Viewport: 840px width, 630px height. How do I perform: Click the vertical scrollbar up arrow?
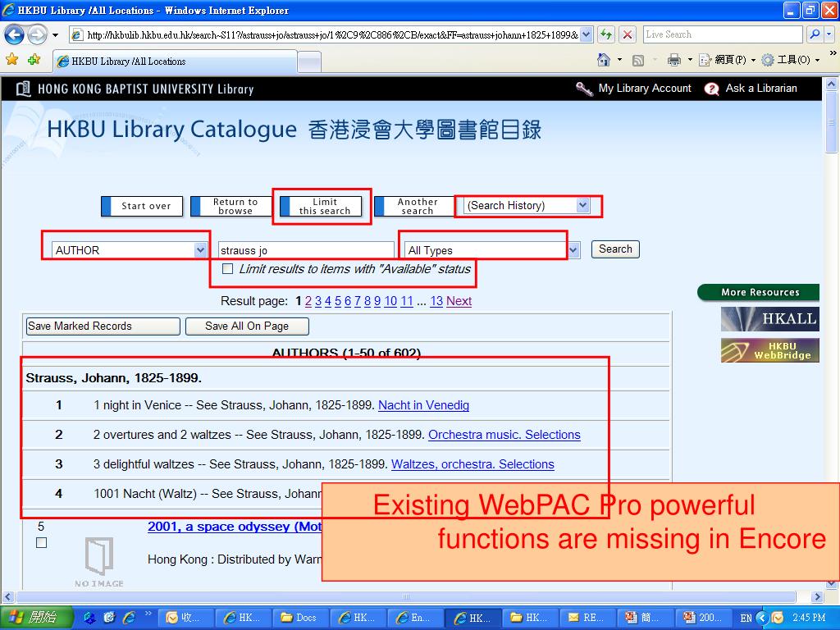[x=832, y=84]
